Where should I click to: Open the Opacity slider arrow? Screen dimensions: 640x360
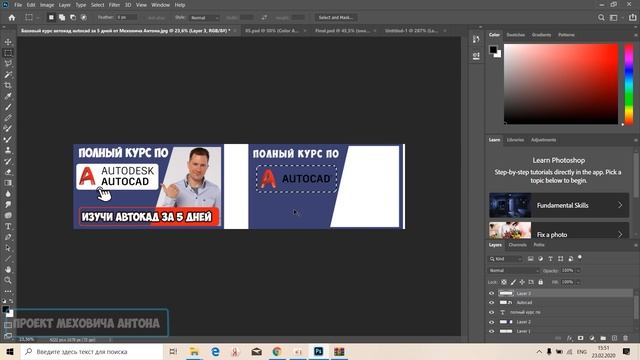[578, 270]
